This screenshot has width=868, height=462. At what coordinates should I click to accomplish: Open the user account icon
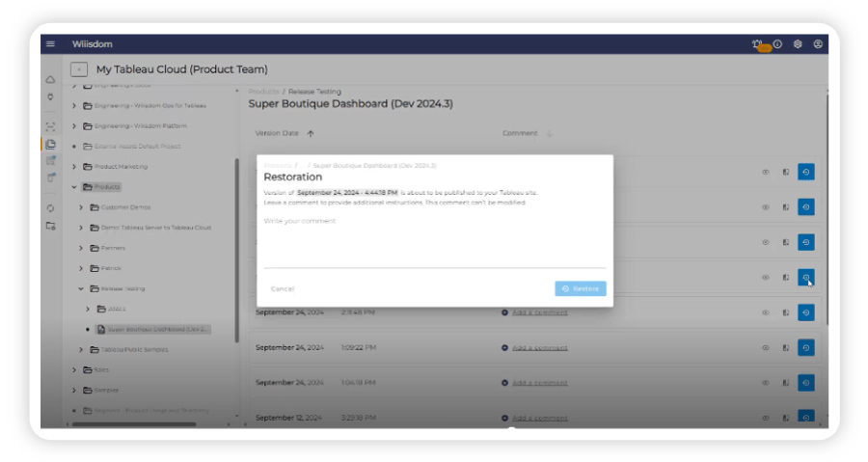tap(818, 43)
